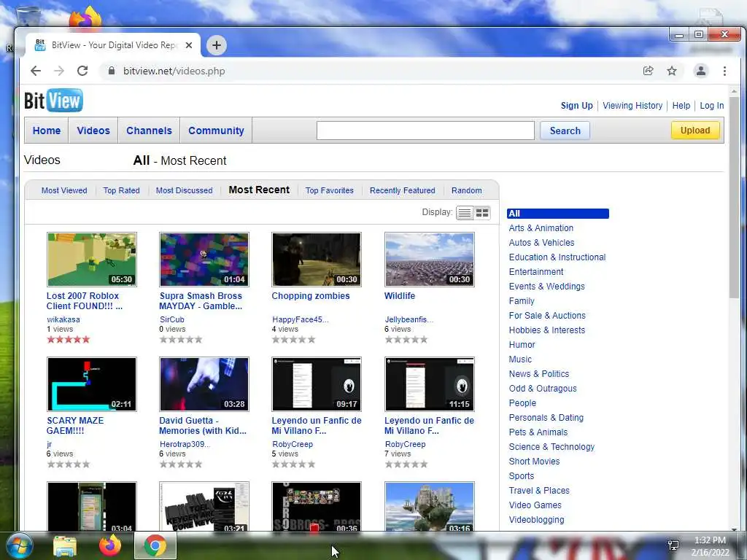Click the Search button

565,131
